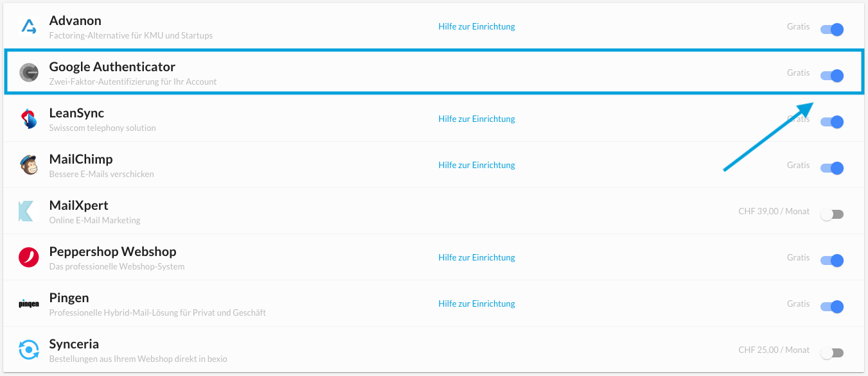Click the Synceria sync icon
The image size is (868, 376).
(x=29, y=350)
